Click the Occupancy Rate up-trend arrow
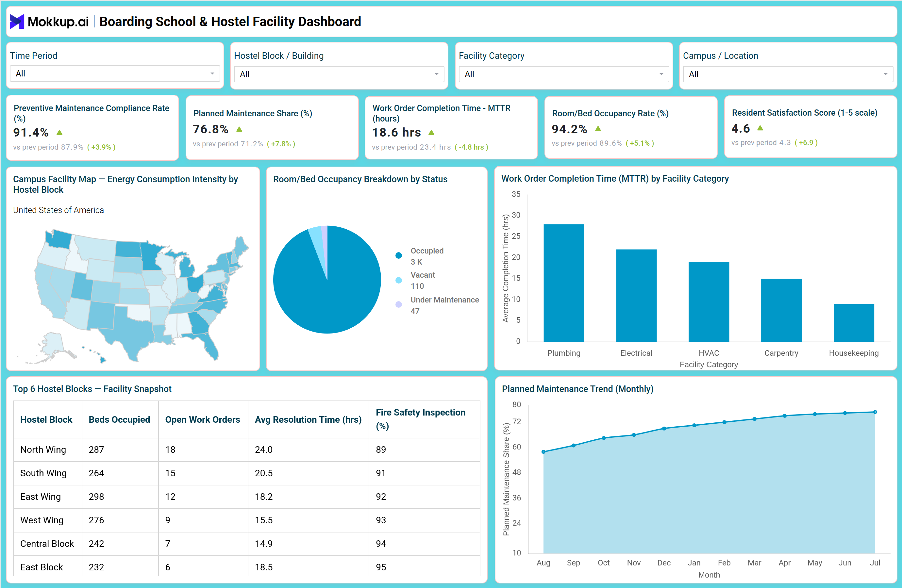This screenshot has height=588, width=902. pyautogui.click(x=598, y=129)
